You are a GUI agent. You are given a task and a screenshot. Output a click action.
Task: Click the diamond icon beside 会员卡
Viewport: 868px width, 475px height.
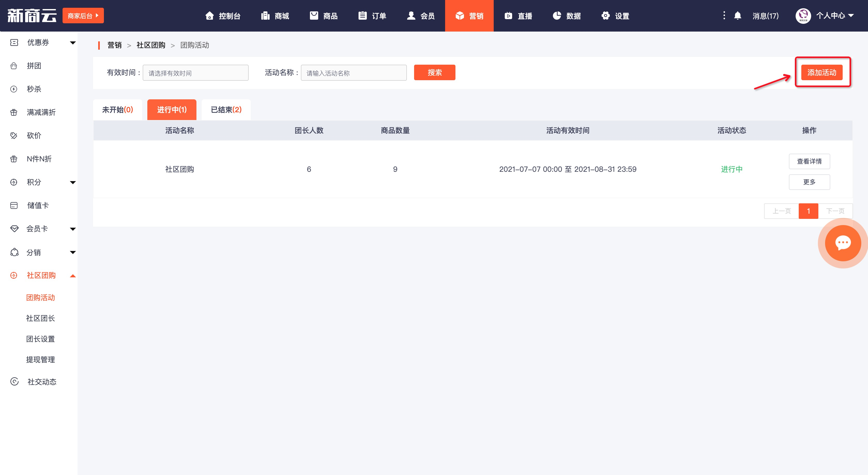click(x=14, y=229)
